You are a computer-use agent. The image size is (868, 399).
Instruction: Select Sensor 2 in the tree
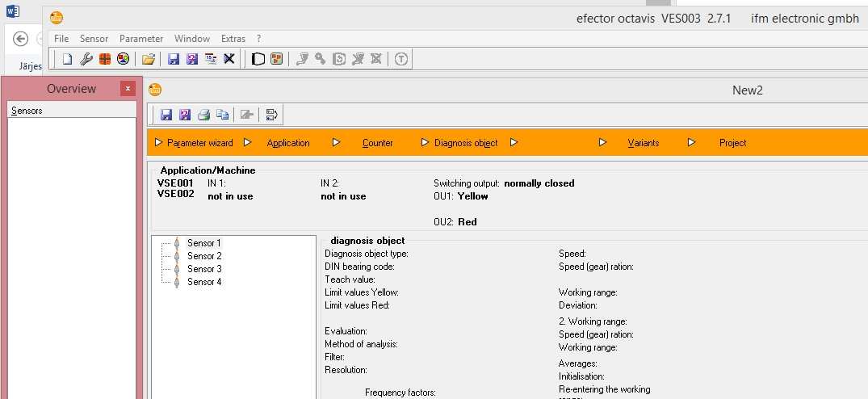(x=204, y=256)
